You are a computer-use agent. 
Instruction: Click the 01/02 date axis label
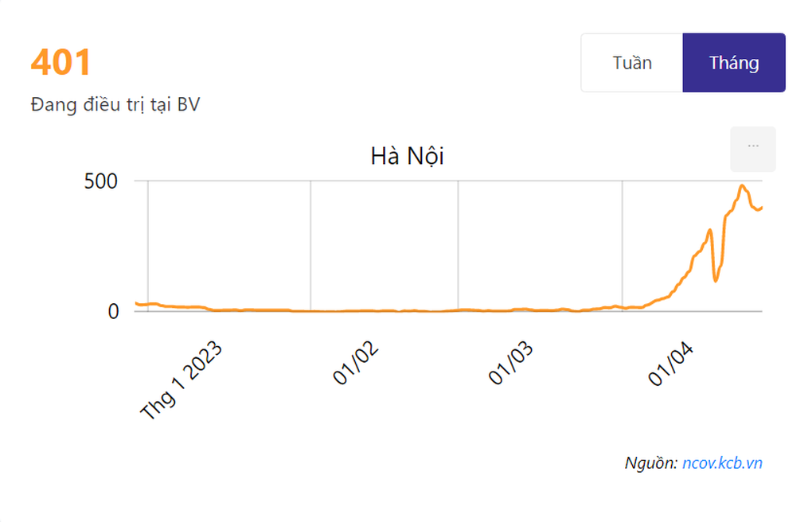pyautogui.click(x=355, y=363)
